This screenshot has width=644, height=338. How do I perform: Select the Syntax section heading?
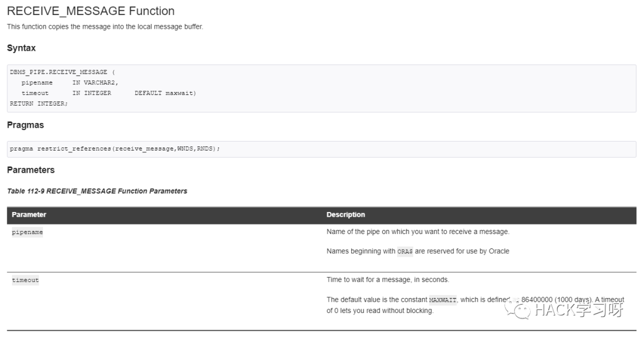click(21, 48)
